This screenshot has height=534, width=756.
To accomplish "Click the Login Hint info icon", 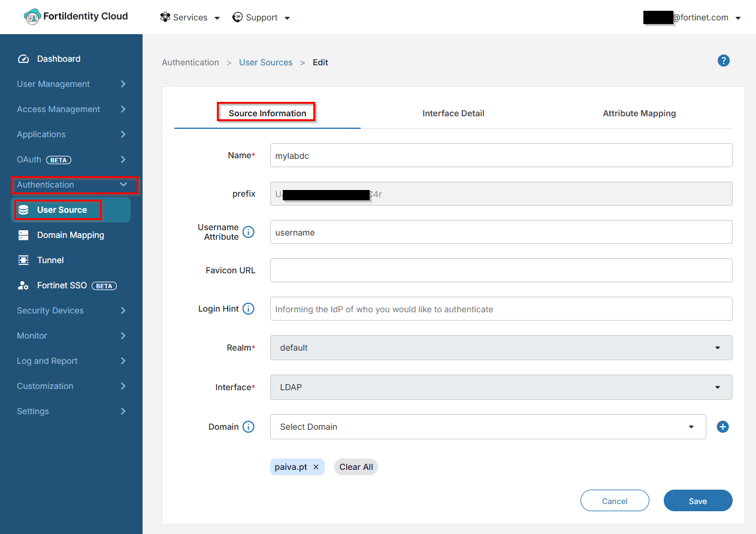I will pyautogui.click(x=248, y=309).
